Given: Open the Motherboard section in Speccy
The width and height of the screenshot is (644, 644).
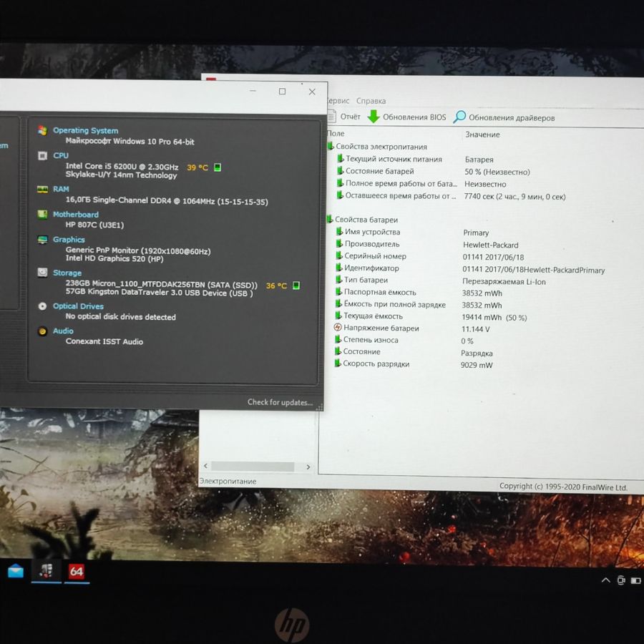Looking at the screenshot, I should 76,215.
